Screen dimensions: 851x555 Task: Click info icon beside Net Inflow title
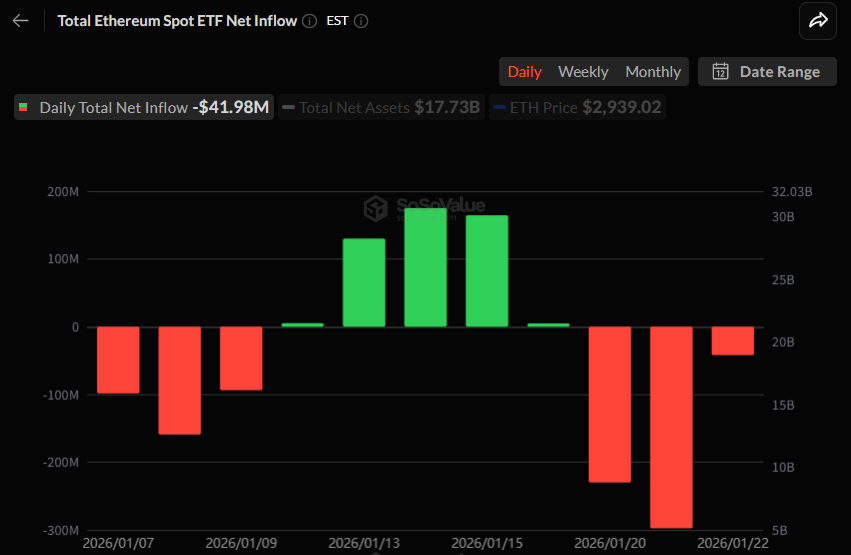310,21
